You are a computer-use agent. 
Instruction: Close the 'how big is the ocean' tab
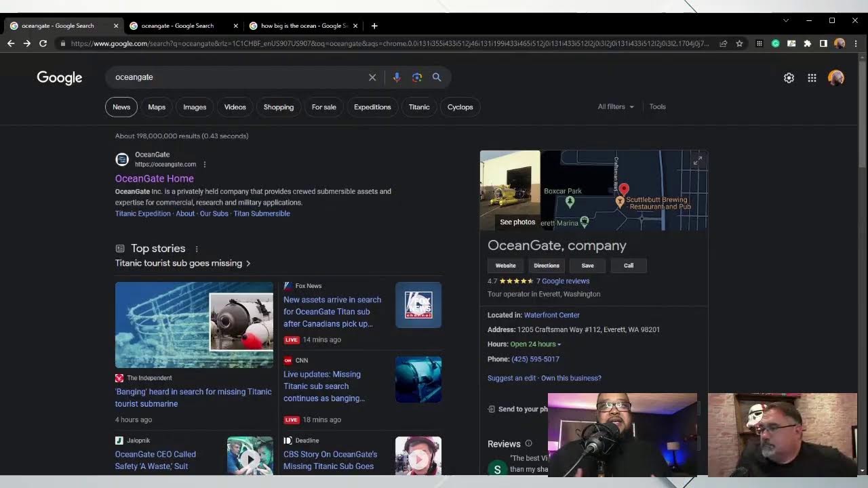click(355, 26)
